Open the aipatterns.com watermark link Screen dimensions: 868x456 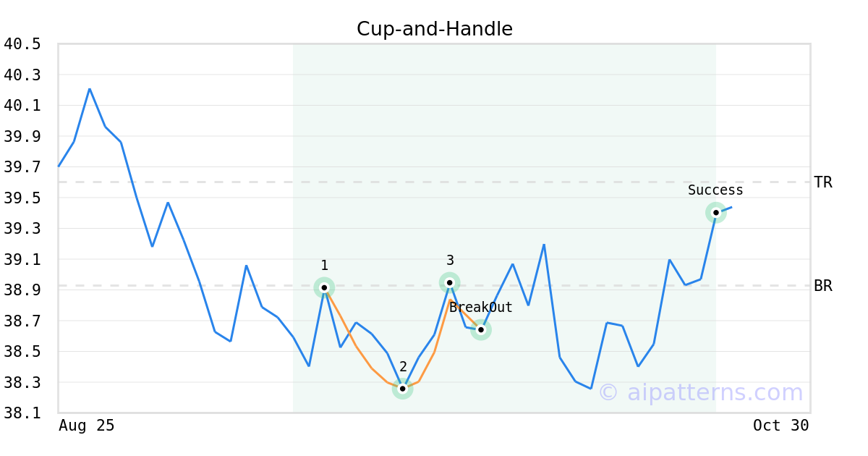click(x=700, y=392)
